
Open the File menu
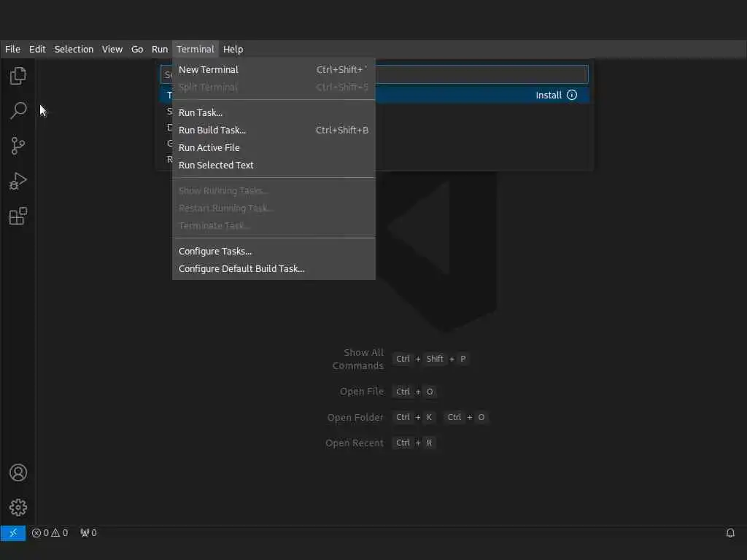[x=13, y=49]
